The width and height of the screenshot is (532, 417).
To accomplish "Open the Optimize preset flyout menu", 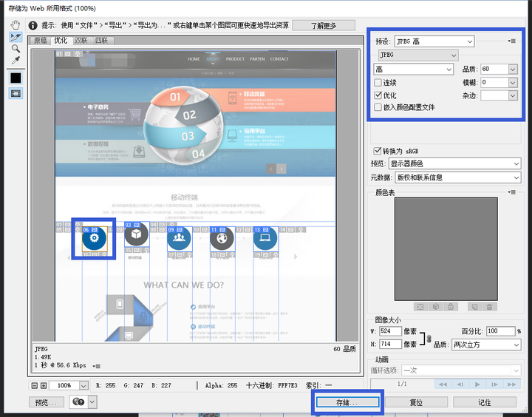I will (x=511, y=41).
